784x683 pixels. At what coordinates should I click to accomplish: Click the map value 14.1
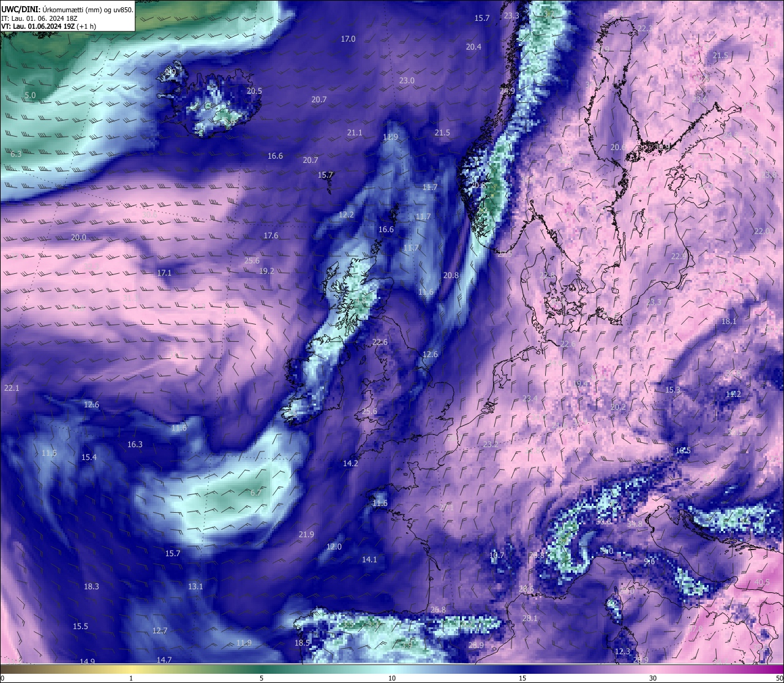point(369,560)
